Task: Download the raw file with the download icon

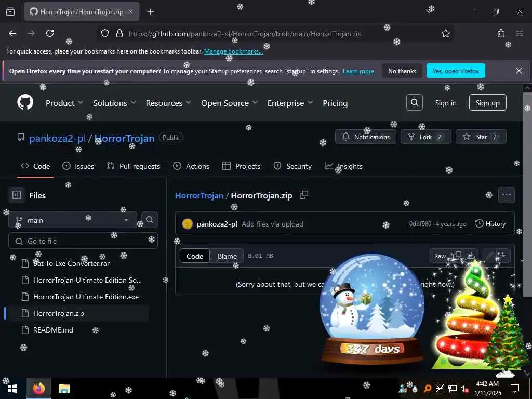Action: (471, 256)
